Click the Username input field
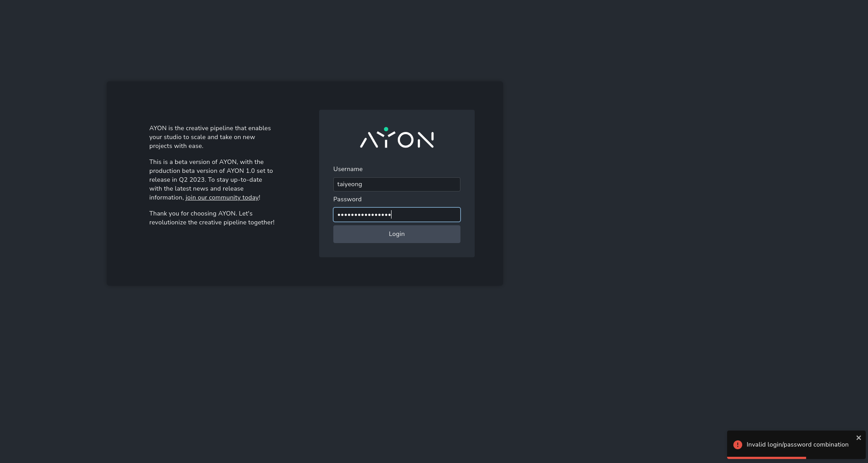The width and height of the screenshot is (868, 463). (396, 184)
